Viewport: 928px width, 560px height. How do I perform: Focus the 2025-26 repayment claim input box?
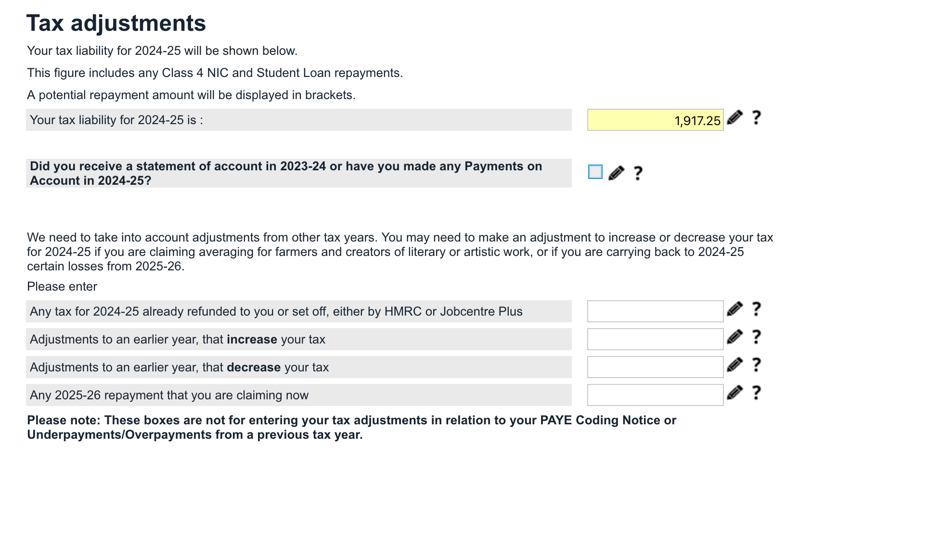(x=655, y=395)
